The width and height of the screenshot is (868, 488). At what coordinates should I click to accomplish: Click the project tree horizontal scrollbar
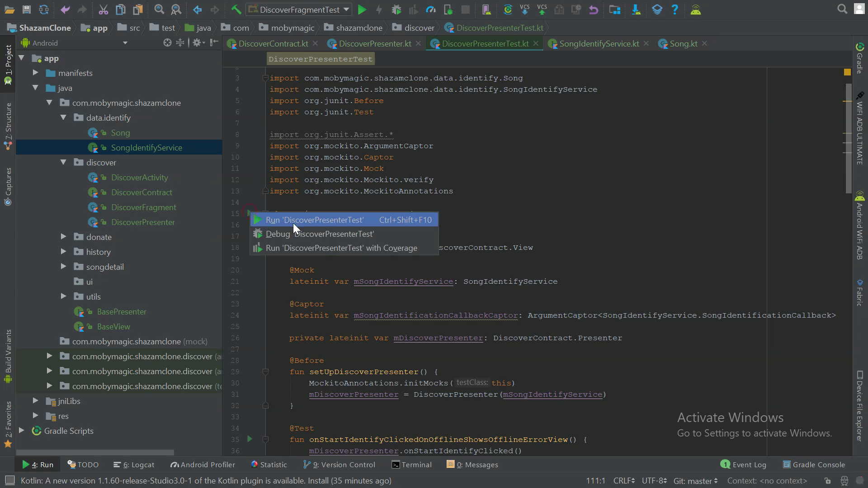coord(95,452)
